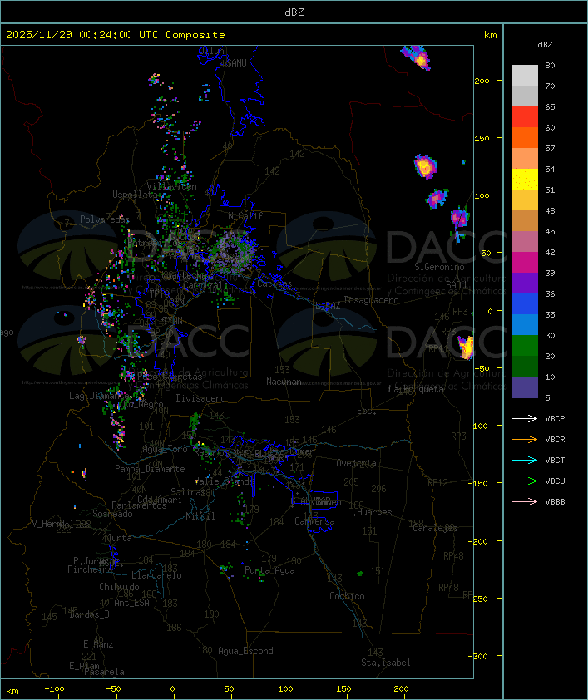Screen dimensions: 588x700
Task: Click the white VBCP arrow icon
Action: (x=525, y=418)
